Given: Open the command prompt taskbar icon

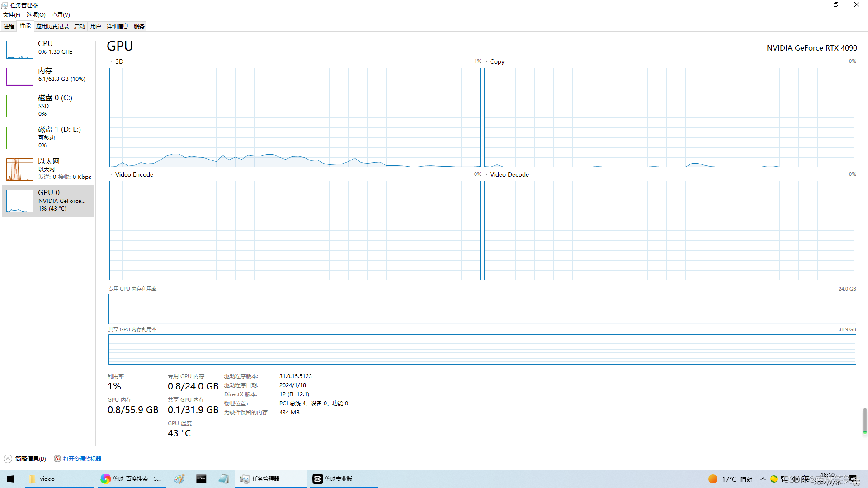Looking at the screenshot, I should pos(201,479).
